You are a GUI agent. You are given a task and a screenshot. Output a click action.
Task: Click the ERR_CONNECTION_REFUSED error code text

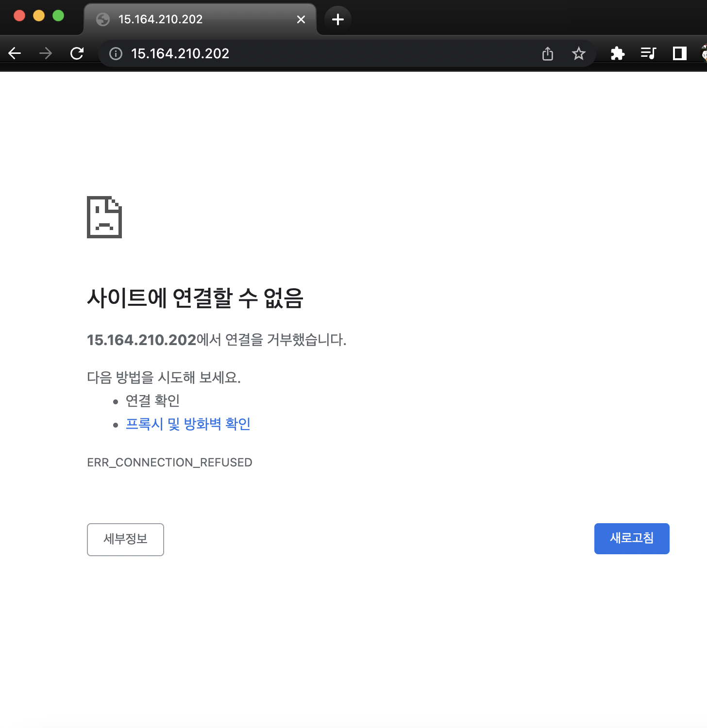click(x=169, y=463)
